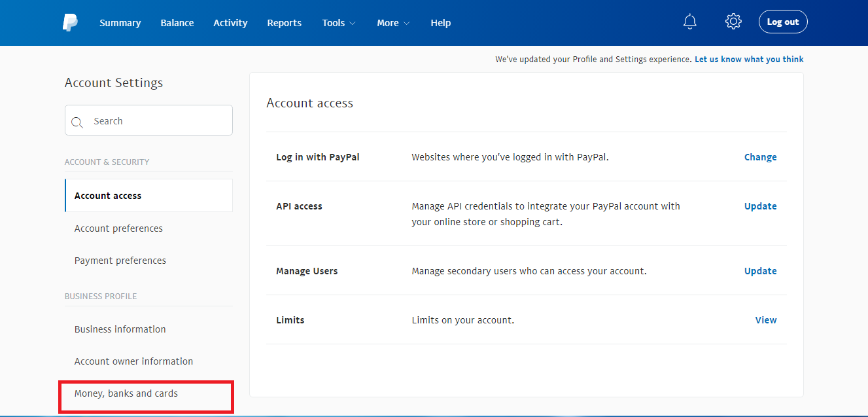868x417 pixels.
Task: Click the BUSINESS PROFILE section label
Action: click(101, 296)
